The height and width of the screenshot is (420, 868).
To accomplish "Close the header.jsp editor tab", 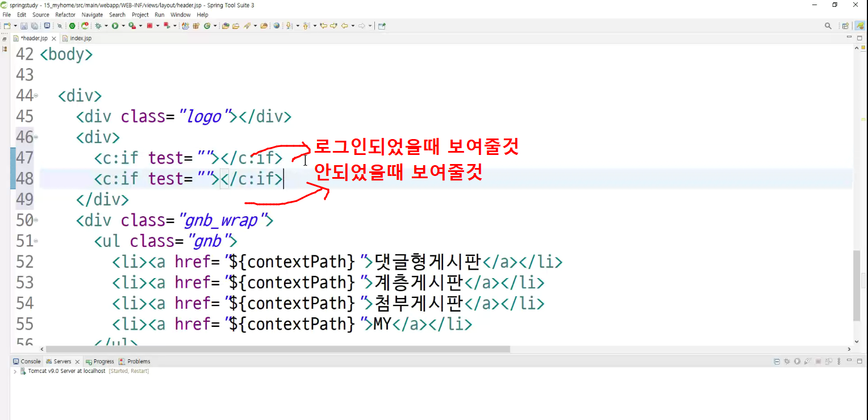I will [54, 39].
